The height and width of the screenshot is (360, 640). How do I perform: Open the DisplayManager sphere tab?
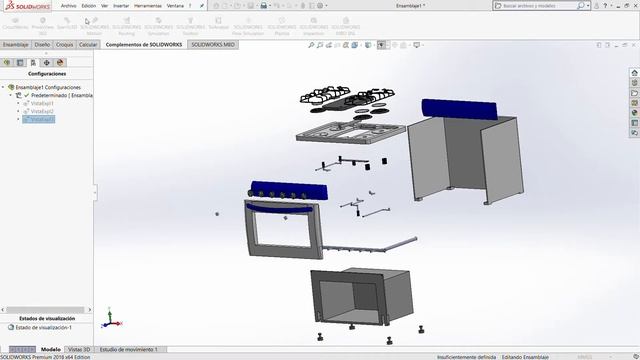coord(60,62)
